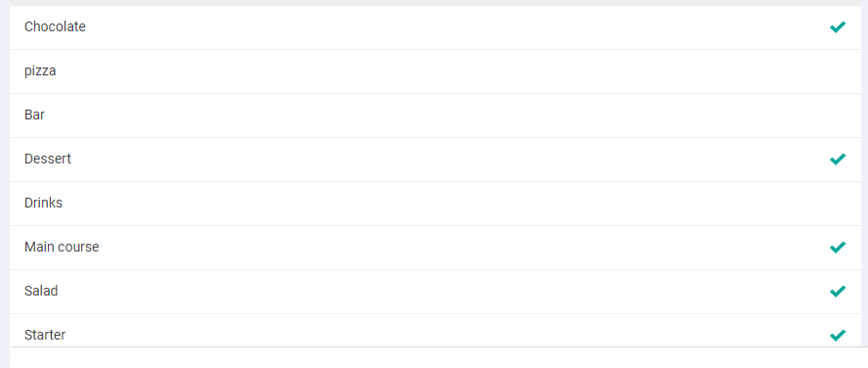The width and height of the screenshot is (868, 368).
Task: Click the checkmark on Main course row
Action: pyautogui.click(x=838, y=248)
